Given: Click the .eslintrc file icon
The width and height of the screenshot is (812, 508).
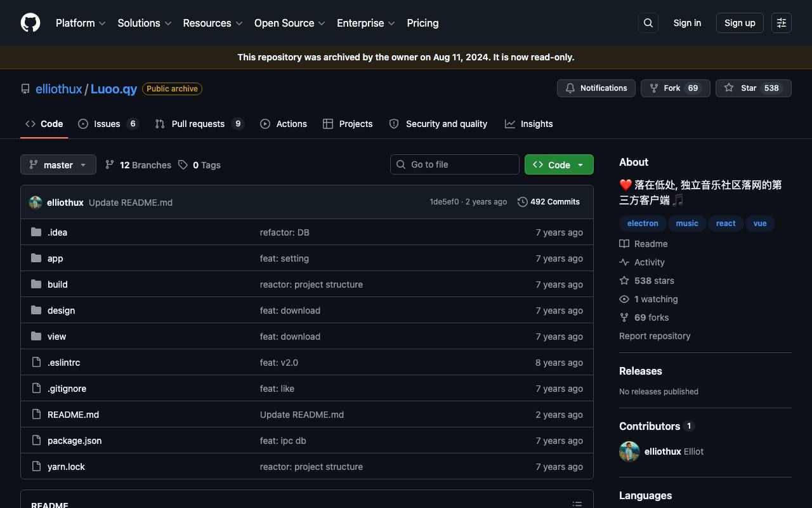Looking at the screenshot, I should click(x=36, y=363).
